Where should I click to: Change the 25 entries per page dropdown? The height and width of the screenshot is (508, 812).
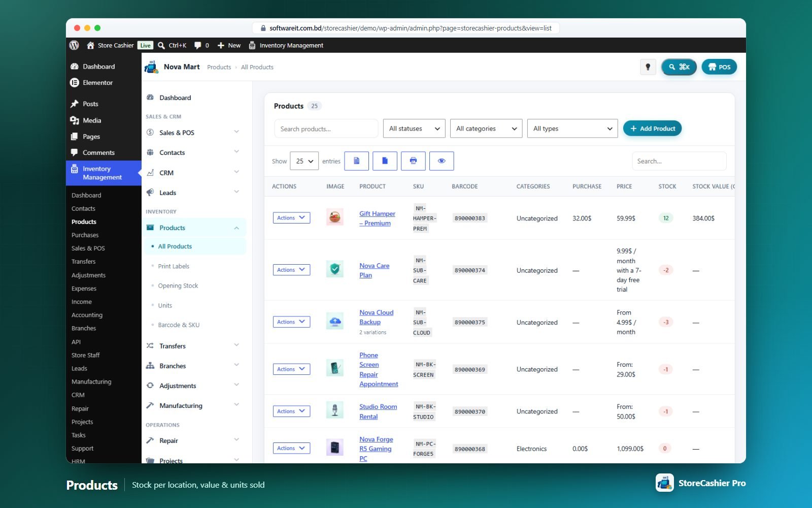click(304, 161)
